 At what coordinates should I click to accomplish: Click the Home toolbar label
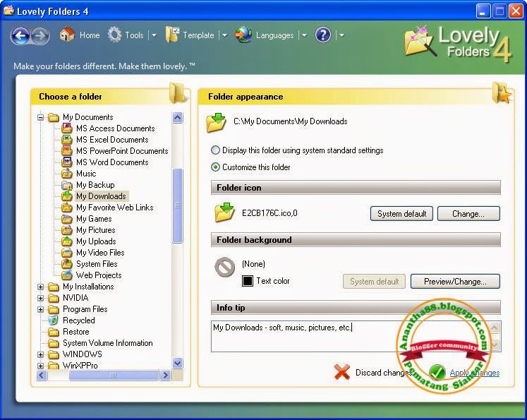(90, 35)
